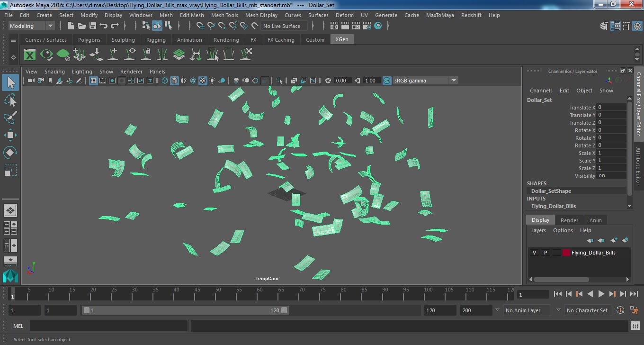Open the XGen window shelf icon

click(x=30, y=54)
